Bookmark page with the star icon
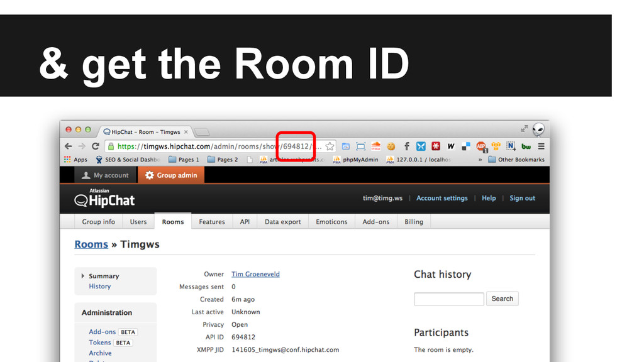644x362 pixels. point(330,146)
